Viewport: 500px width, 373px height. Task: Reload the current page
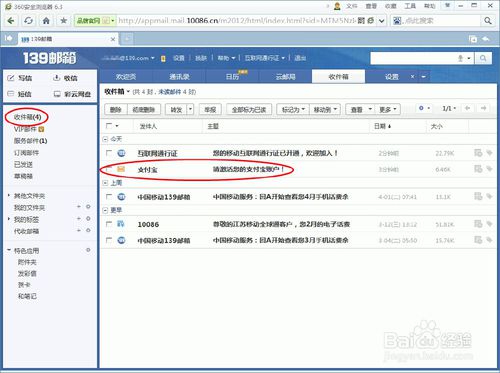(29, 21)
